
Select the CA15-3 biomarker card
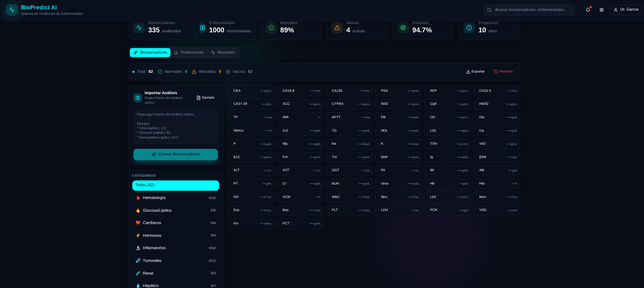[497, 91]
